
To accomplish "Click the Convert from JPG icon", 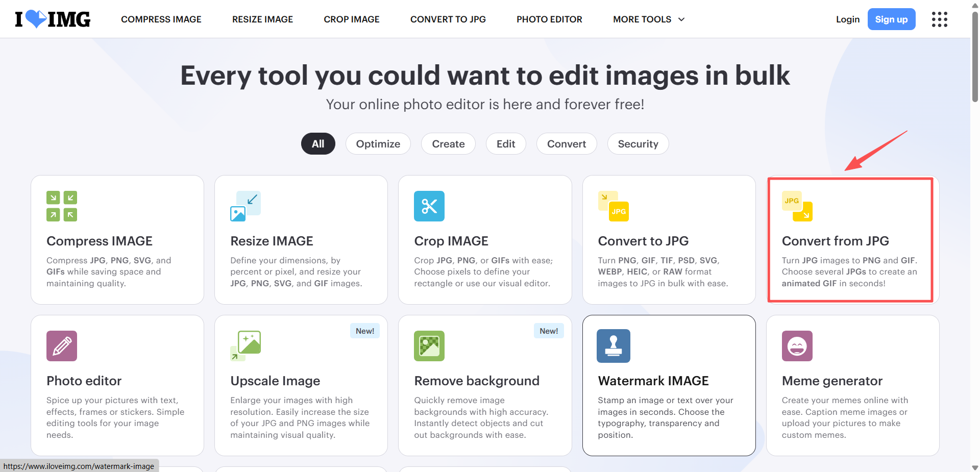I will (x=797, y=206).
